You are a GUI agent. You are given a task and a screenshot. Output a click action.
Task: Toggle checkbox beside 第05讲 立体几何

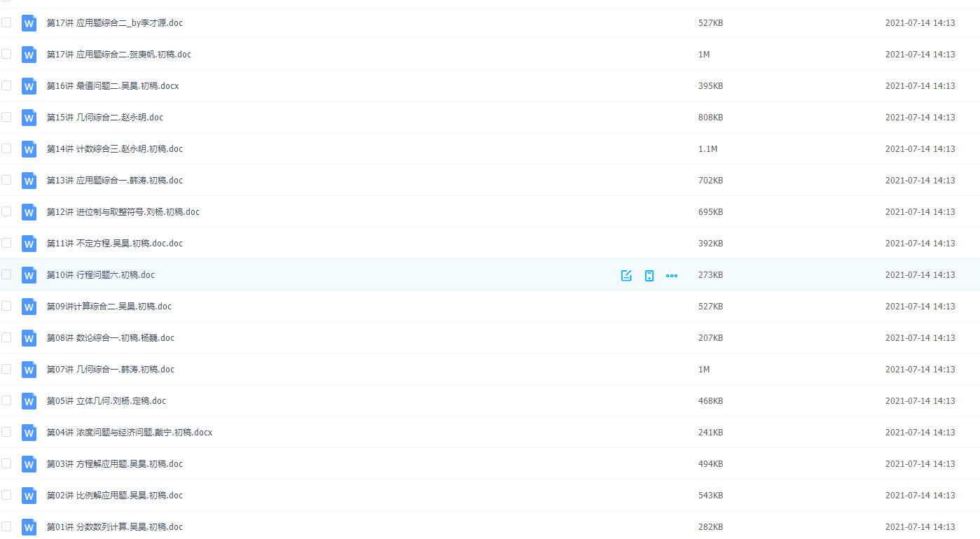pyautogui.click(x=6, y=400)
